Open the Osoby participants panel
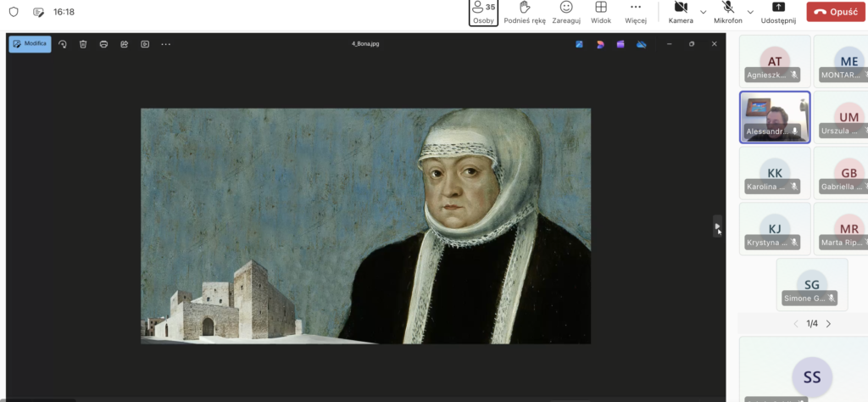 tap(483, 13)
